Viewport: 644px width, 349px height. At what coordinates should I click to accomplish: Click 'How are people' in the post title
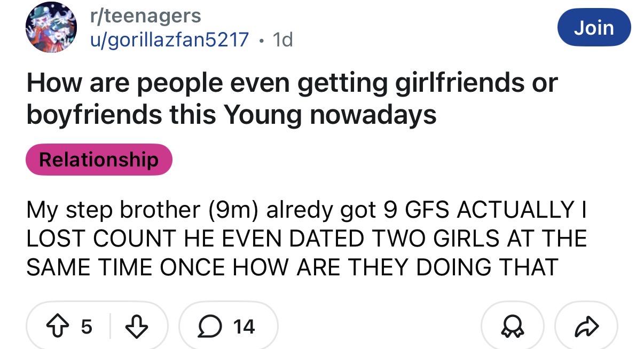101,83
